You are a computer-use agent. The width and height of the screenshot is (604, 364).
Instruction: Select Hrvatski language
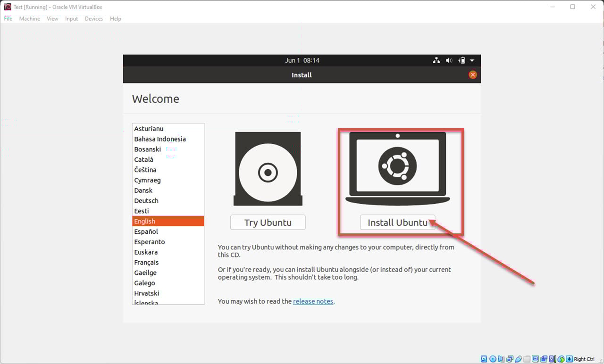168,293
